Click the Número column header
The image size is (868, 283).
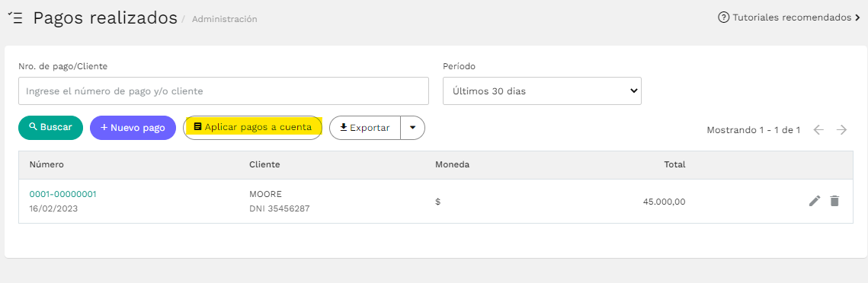pyautogui.click(x=46, y=164)
